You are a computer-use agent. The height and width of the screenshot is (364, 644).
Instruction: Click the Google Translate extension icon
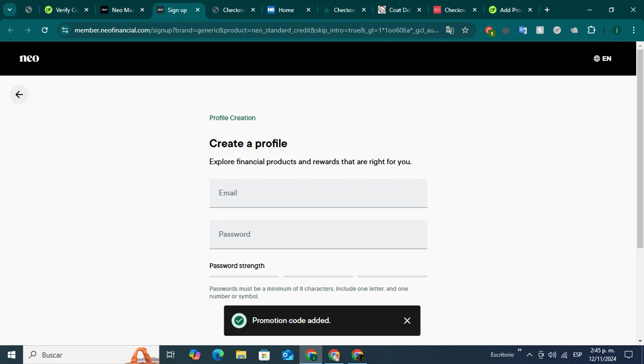click(523, 30)
